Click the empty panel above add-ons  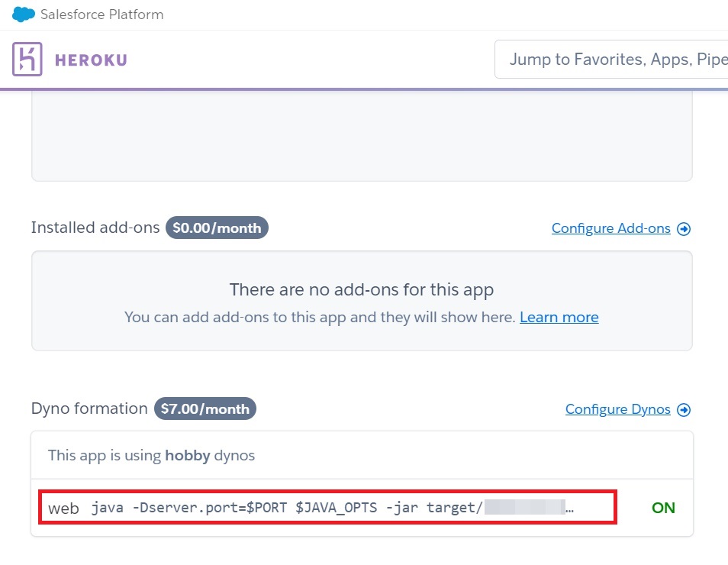362,136
